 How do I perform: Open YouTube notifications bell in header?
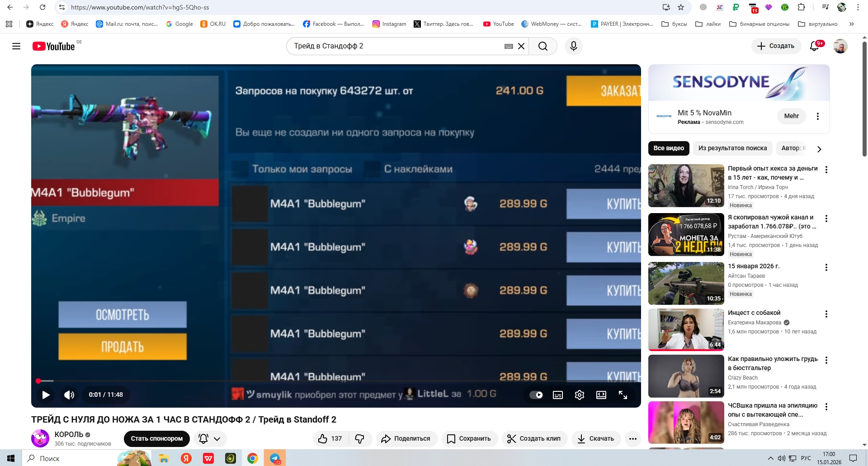(815, 46)
